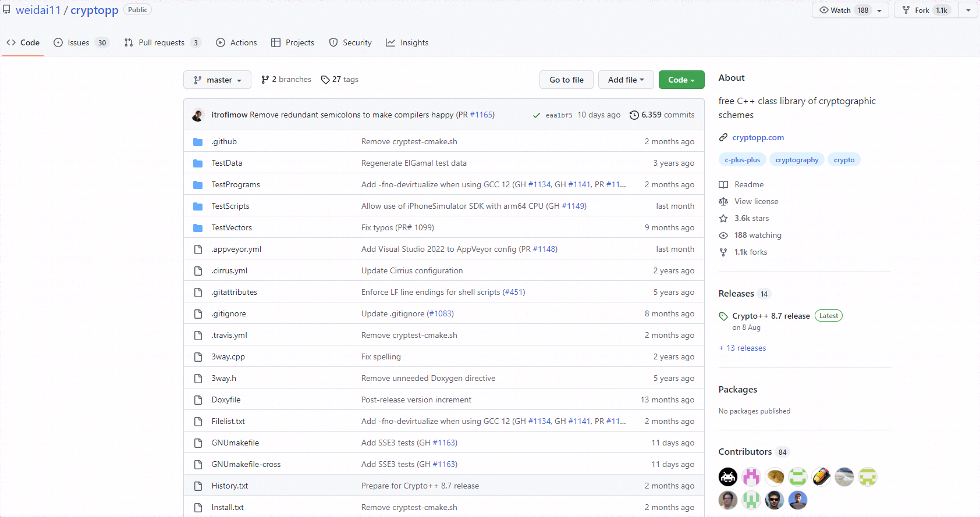Image resolution: width=980 pixels, height=517 pixels.
Task: Click the branches icon beside 2 branches
Action: [x=265, y=80]
